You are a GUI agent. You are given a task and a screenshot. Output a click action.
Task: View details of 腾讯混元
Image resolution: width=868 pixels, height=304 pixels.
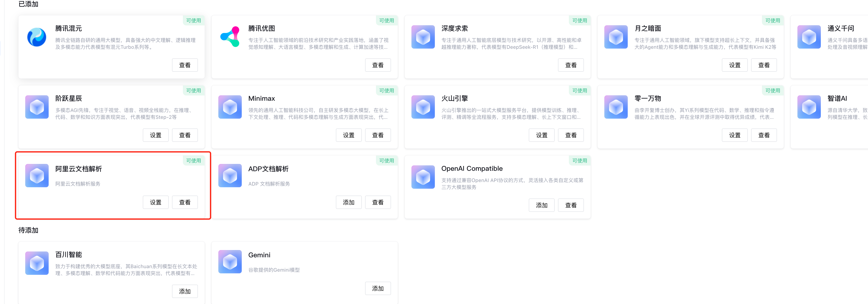pos(185,65)
